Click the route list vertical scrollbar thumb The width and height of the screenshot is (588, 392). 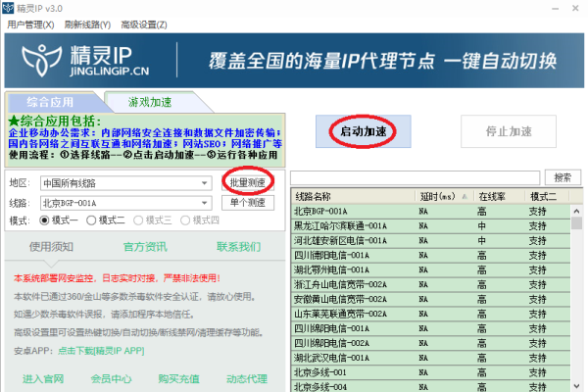click(577, 223)
